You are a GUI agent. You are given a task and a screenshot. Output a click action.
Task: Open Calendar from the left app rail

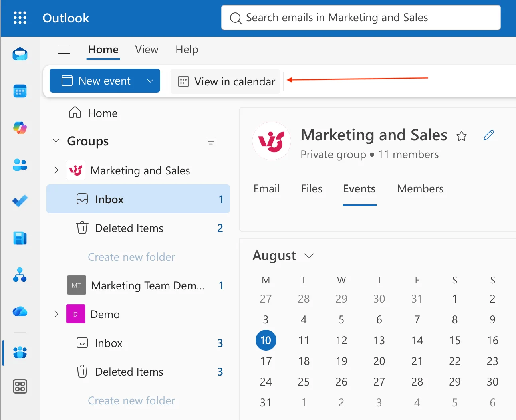point(20,91)
